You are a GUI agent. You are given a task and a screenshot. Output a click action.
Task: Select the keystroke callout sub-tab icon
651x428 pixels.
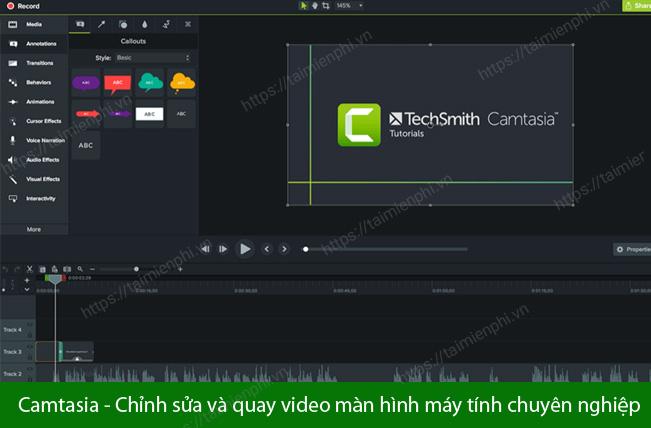point(188,24)
